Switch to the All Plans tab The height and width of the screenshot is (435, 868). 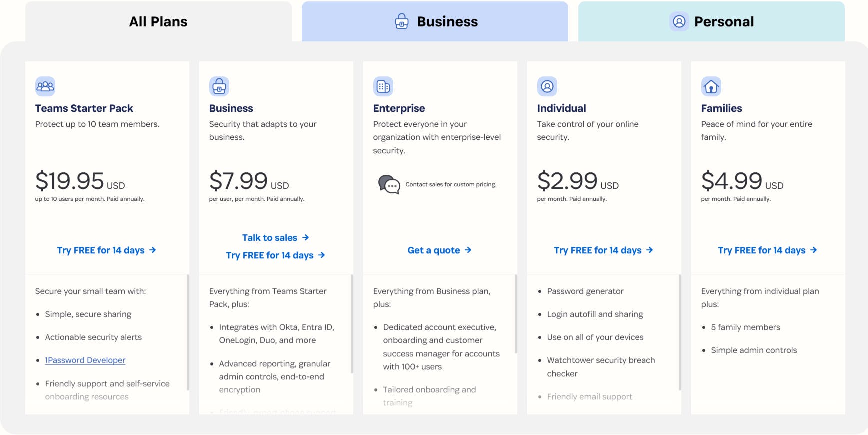click(x=158, y=21)
